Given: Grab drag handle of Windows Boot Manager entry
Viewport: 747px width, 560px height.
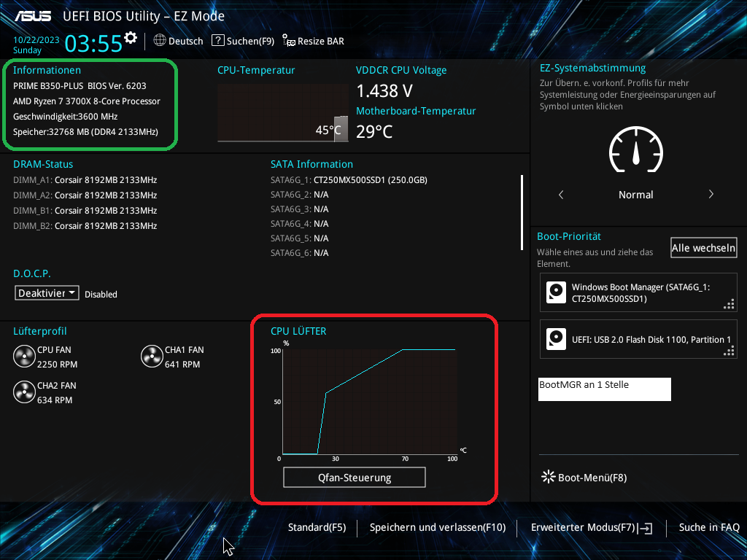Looking at the screenshot, I should click(x=729, y=304).
